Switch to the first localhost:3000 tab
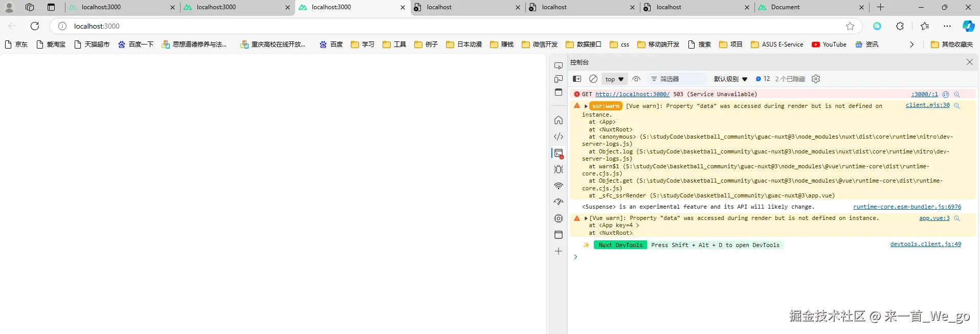This screenshot has height=334, width=980. [122, 8]
